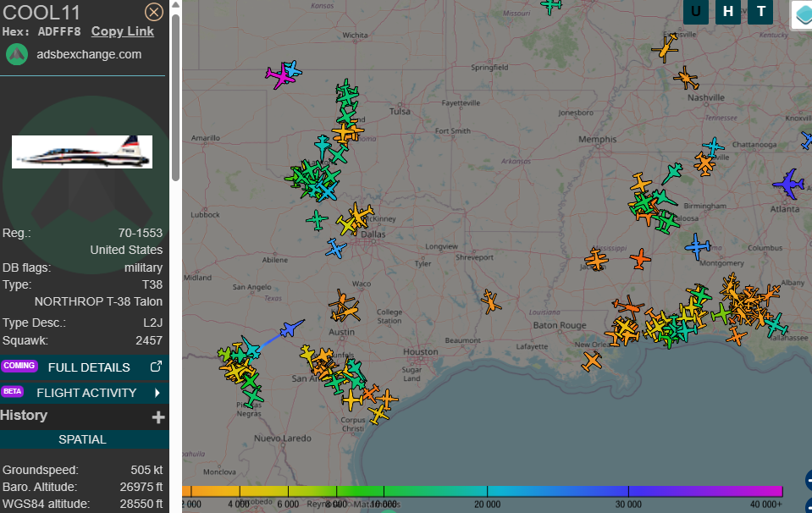The image size is (812, 513).
Task: Select the light blue plane near Chattanooga
Action: coord(713,147)
